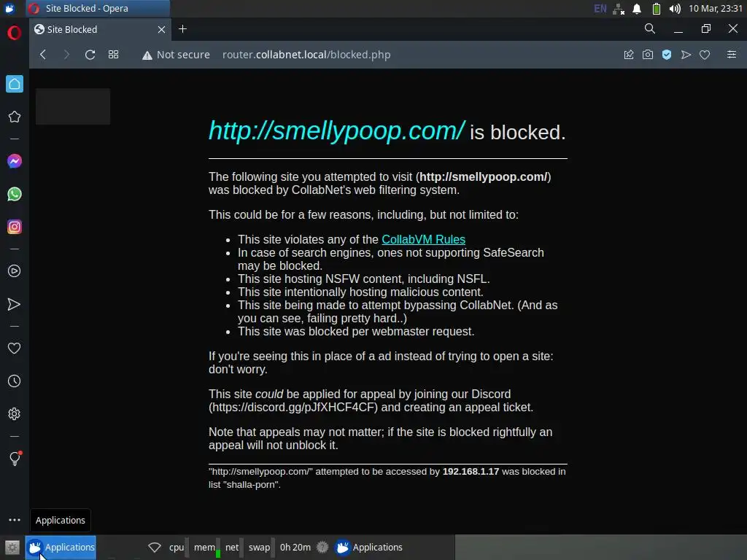
Task: Click the EN keyboard layout indicator
Action: point(600,9)
